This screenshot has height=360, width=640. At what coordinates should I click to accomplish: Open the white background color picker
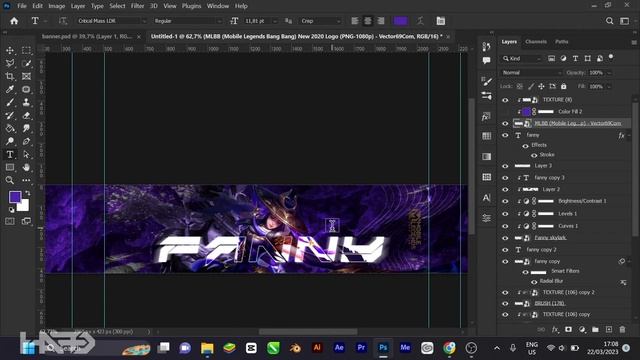(x=24, y=206)
